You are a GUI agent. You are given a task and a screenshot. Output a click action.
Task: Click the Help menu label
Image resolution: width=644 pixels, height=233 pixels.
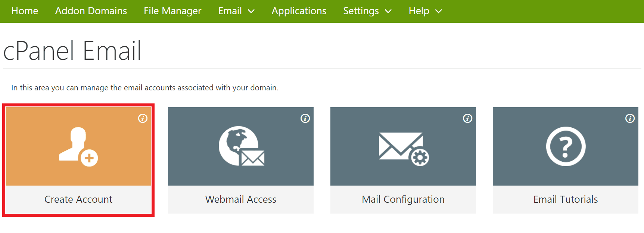(419, 11)
